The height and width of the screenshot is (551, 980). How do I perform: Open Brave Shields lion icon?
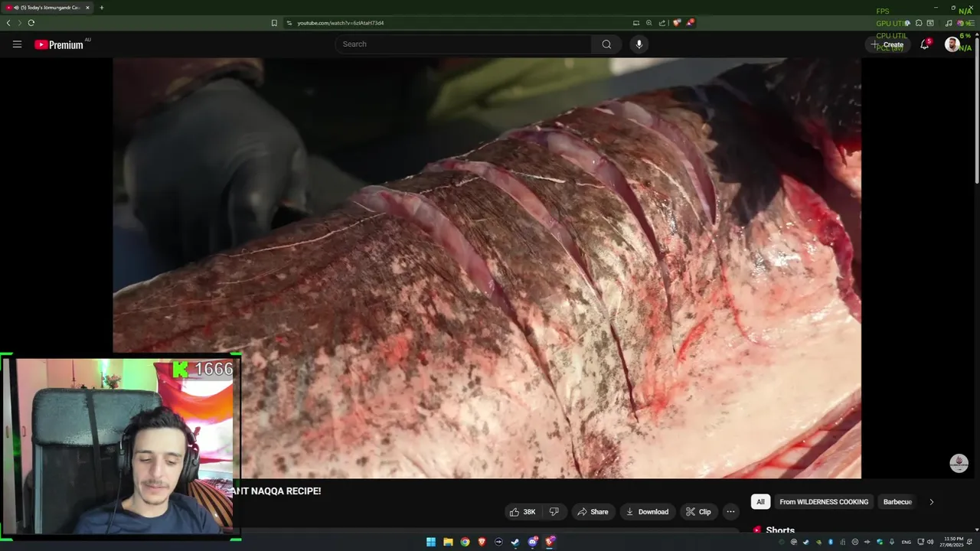click(677, 23)
